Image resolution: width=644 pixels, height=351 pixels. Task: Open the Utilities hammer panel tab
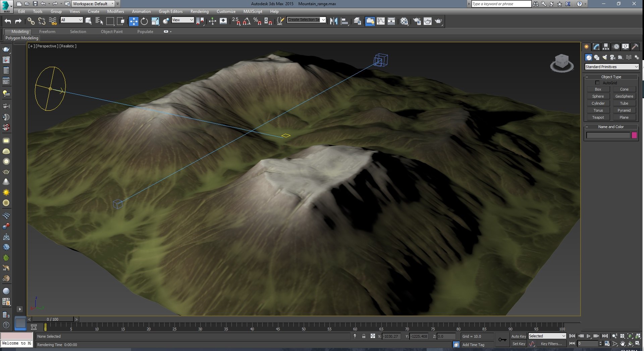(635, 47)
